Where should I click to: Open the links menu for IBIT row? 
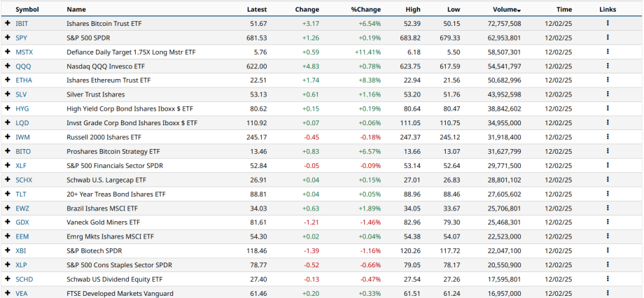[x=608, y=23]
